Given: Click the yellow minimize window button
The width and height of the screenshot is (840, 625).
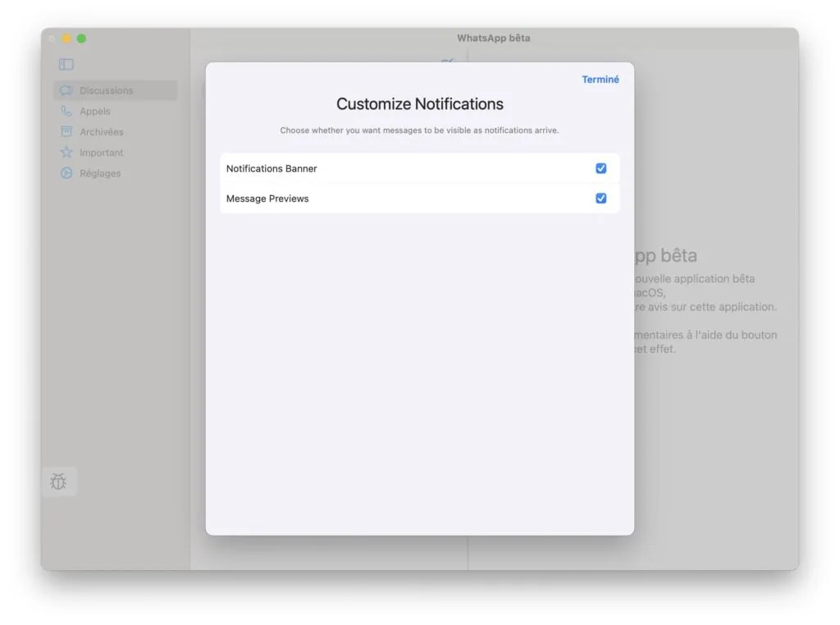Looking at the screenshot, I should 66,39.
